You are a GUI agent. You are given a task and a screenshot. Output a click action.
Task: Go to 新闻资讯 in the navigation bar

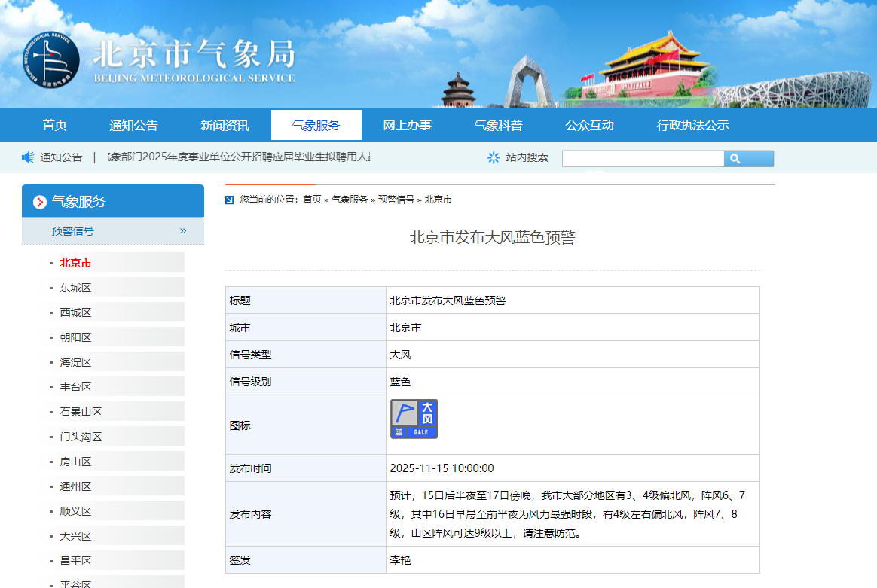(x=225, y=126)
